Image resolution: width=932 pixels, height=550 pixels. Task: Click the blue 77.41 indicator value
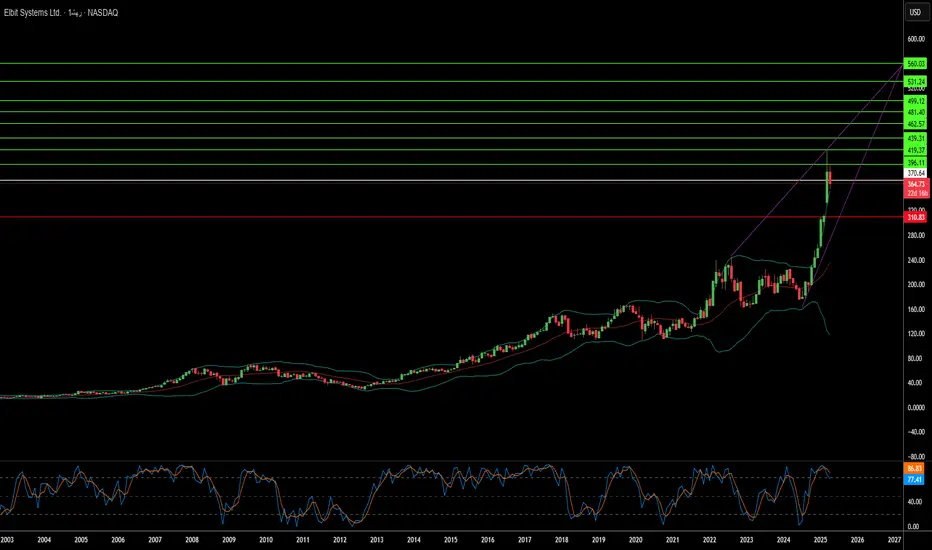coord(914,479)
